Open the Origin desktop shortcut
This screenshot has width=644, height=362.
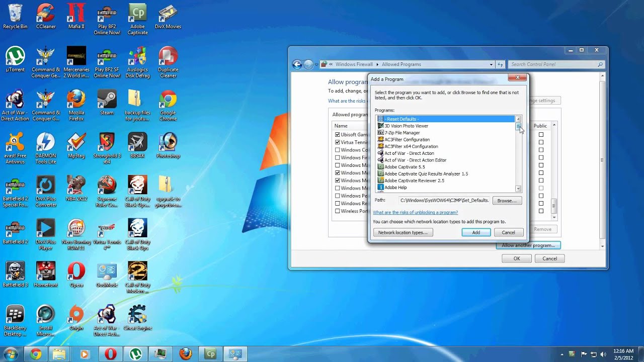click(x=76, y=317)
